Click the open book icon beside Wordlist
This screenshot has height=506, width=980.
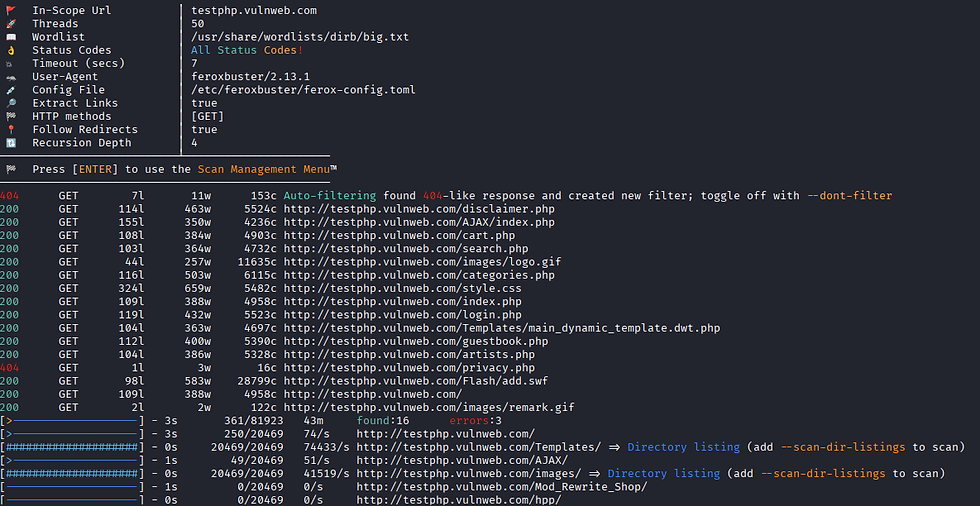[10, 37]
